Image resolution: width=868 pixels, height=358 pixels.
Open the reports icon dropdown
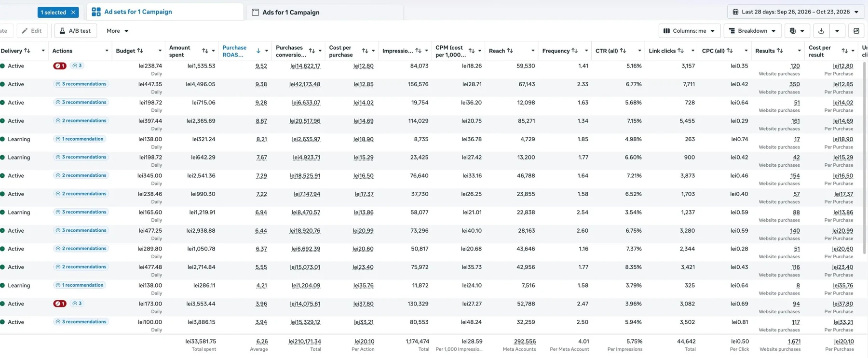point(797,31)
